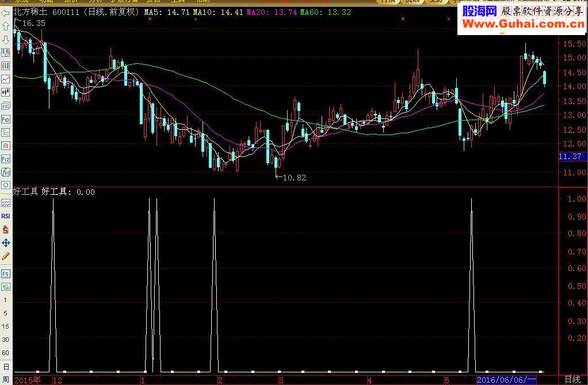Screen dimensions: 588x385
Task: Click the FIZ sidebar icon
Action: pyautogui.click(x=5, y=159)
